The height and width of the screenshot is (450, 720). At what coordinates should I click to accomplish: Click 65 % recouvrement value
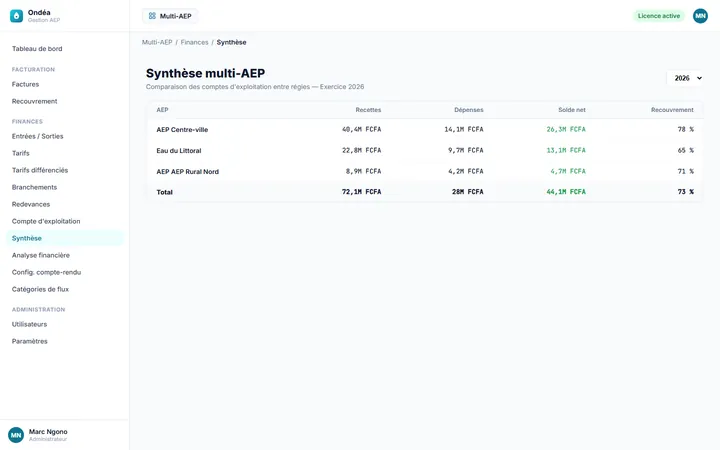(x=686, y=150)
